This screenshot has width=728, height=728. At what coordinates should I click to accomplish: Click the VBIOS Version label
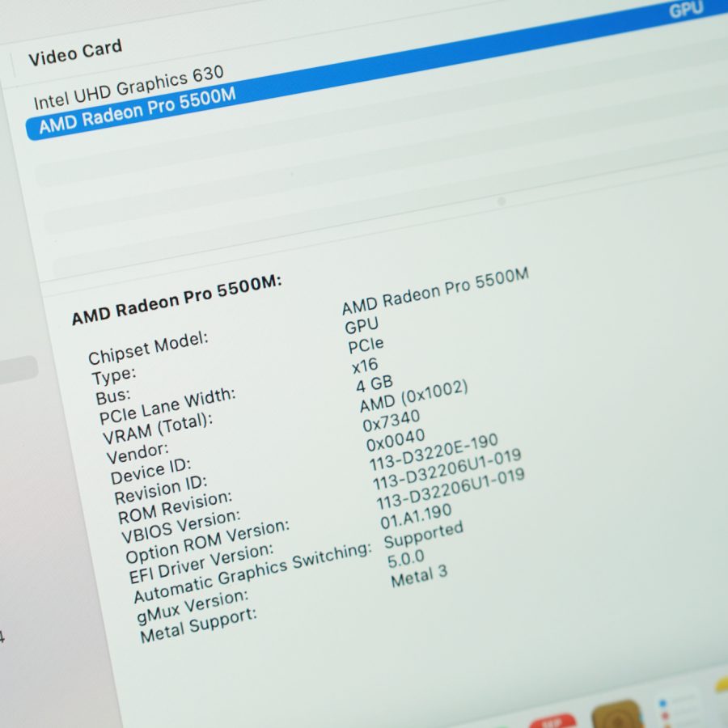181,526
